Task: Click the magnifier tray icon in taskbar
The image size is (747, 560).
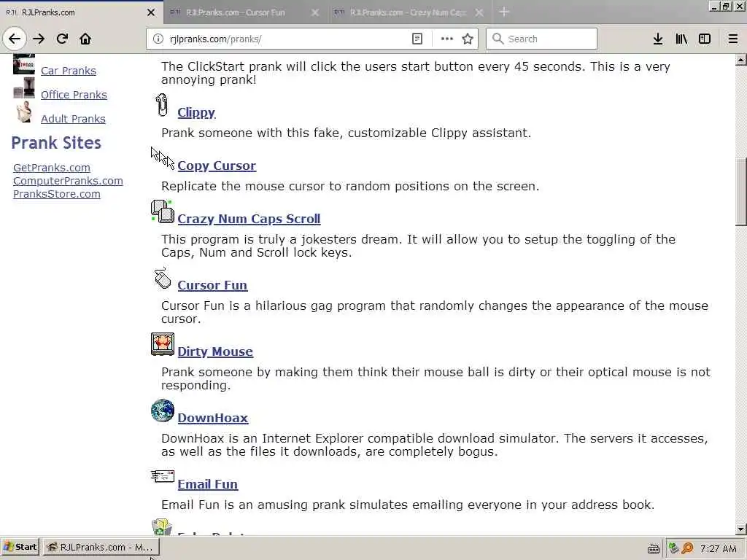Action: (687, 548)
